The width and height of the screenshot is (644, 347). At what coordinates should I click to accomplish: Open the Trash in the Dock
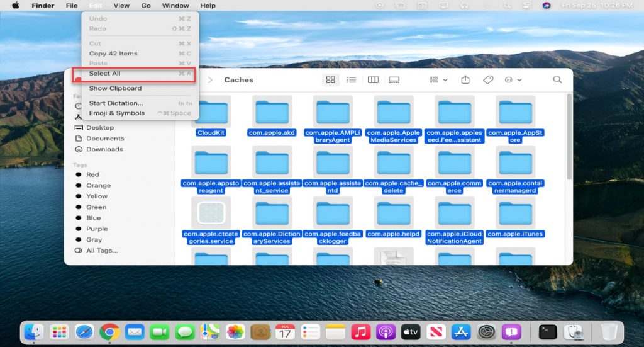pyautogui.click(x=609, y=332)
